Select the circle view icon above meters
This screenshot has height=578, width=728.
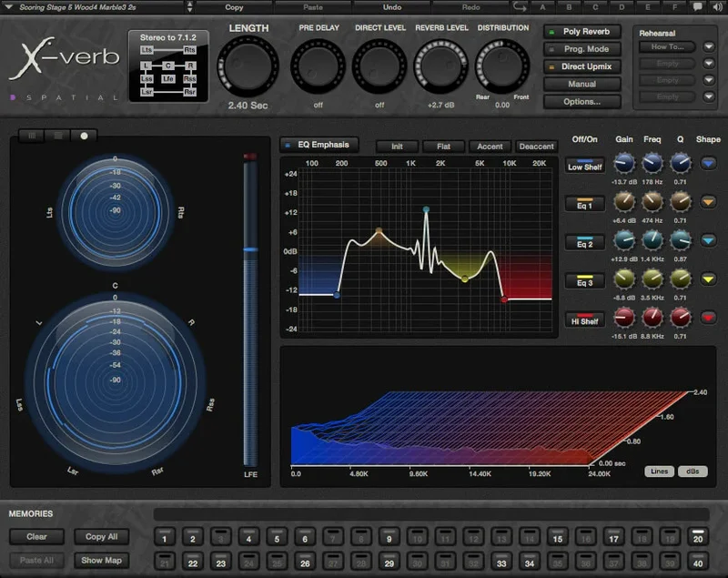click(84, 136)
